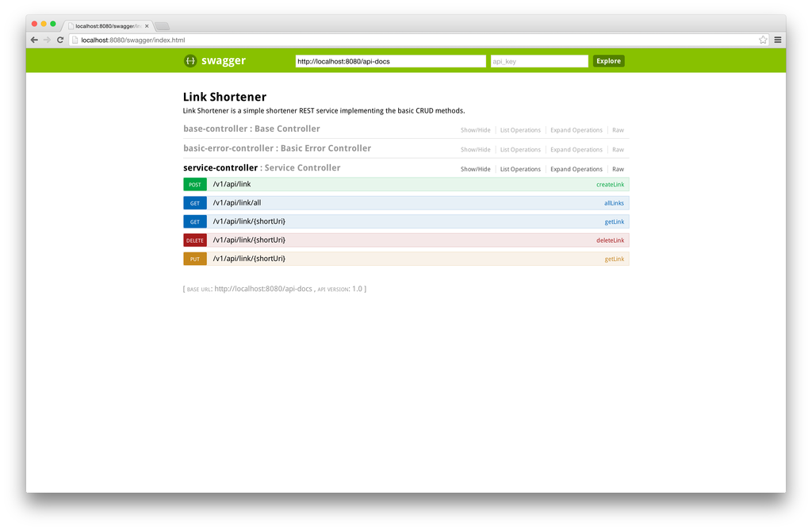Expand the DELETE /v1/api/link/{shortUri} path
The width and height of the screenshot is (812, 530).
(x=249, y=240)
